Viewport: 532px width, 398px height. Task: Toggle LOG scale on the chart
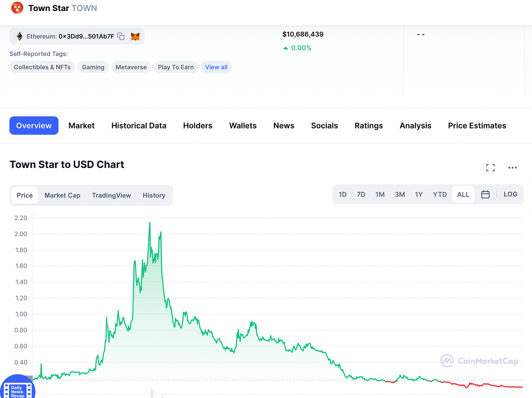point(510,194)
